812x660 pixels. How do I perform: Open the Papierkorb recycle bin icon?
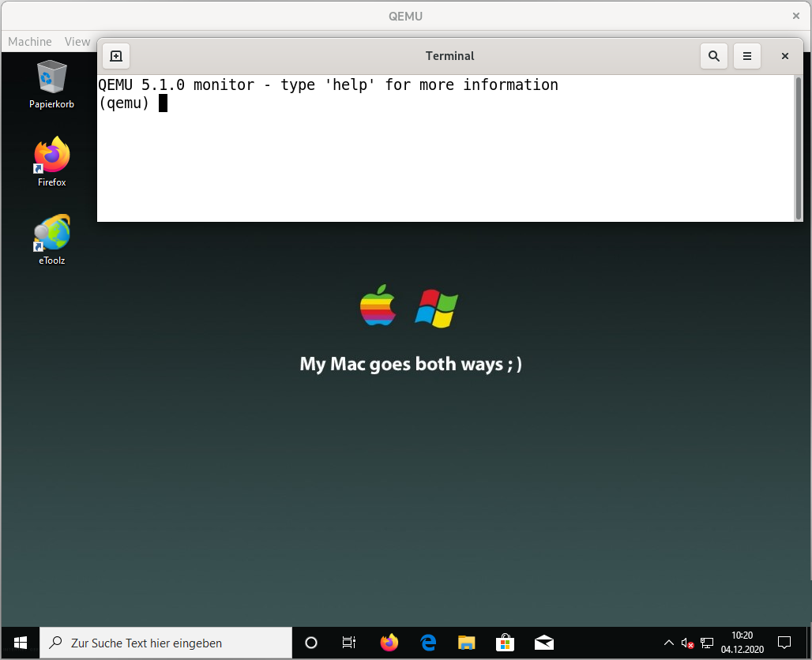pos(52,84)
